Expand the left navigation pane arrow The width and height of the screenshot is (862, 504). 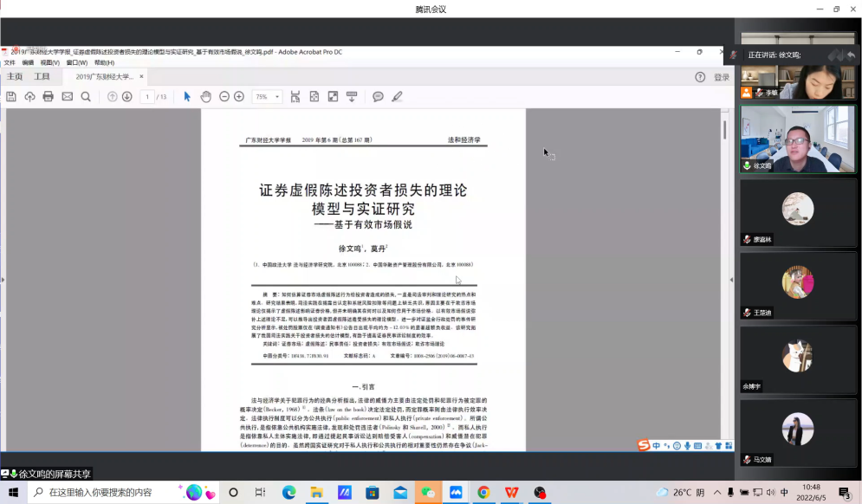pyautogui.click(x=3, y=280)
